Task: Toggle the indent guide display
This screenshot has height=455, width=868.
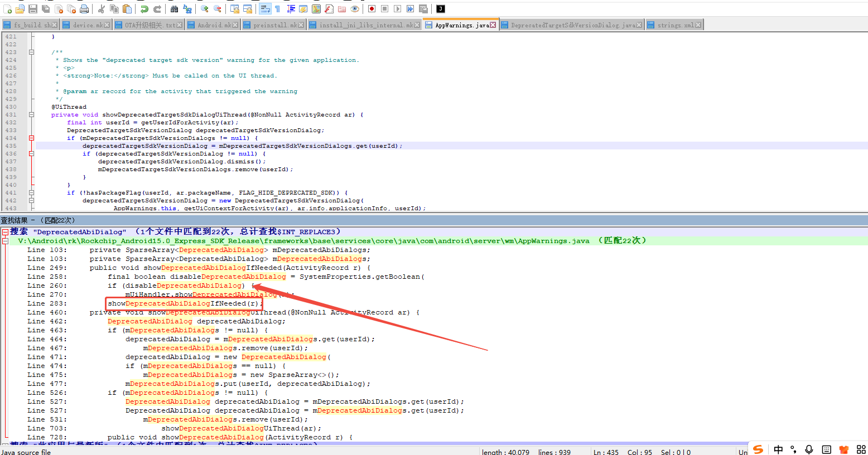Action: click(x=291, y=9)
